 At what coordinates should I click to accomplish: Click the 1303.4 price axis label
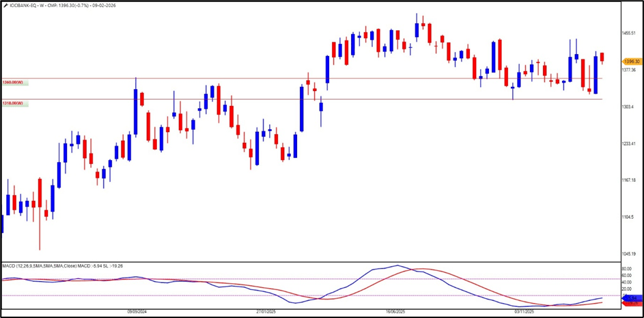[x=628, y=107]
